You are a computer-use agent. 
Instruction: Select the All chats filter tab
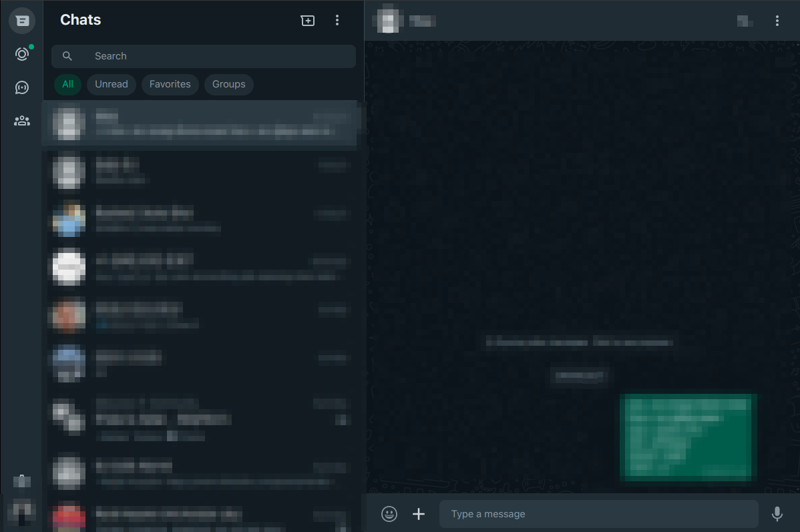(67, 84)
